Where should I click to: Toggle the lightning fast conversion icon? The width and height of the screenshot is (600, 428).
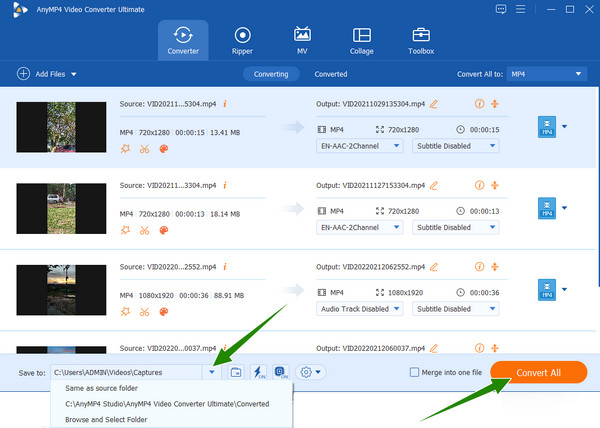(x=259, y=372)
